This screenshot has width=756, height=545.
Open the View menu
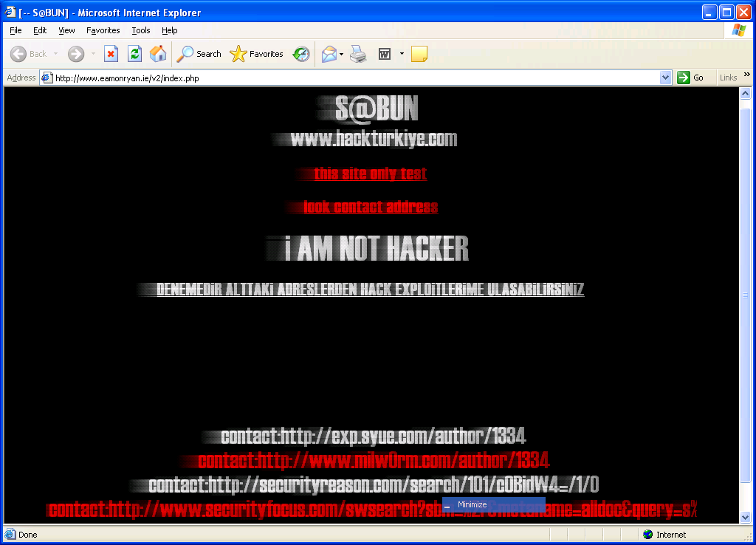coord(66,30)
